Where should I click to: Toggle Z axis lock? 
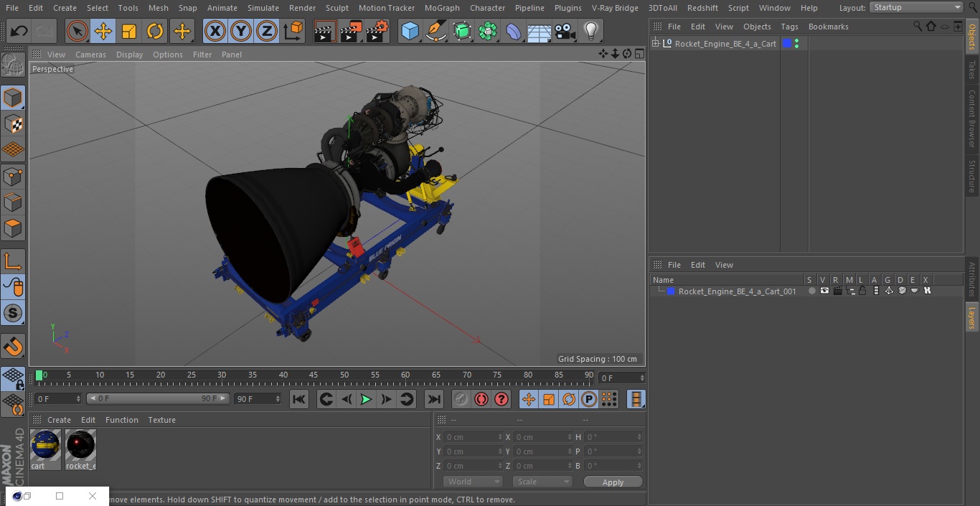tap(267, 32)
